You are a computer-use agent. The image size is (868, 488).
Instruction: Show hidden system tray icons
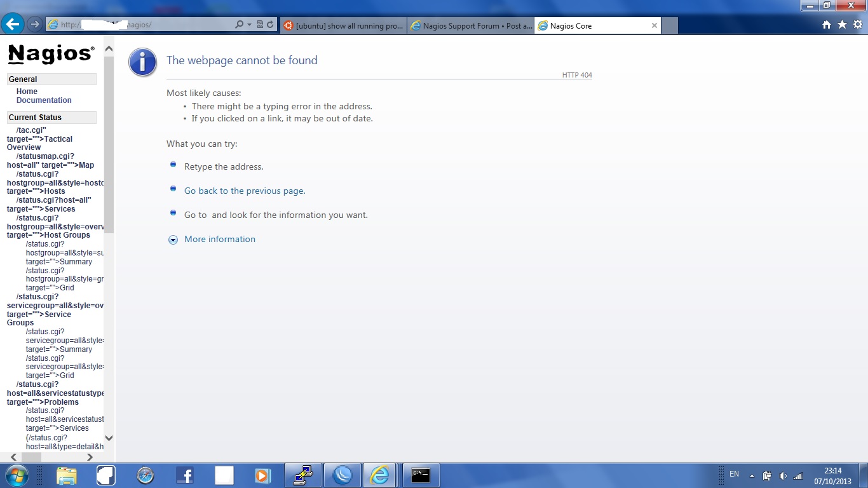pos(752,476)
